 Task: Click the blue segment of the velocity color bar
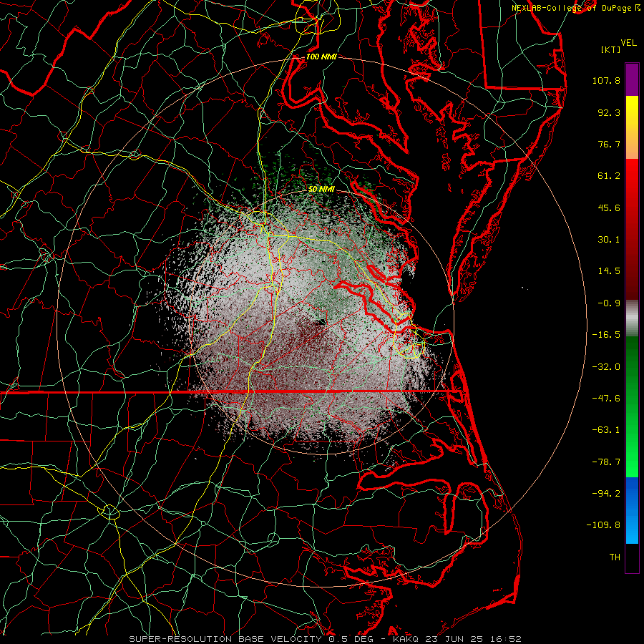coord(632,510)
